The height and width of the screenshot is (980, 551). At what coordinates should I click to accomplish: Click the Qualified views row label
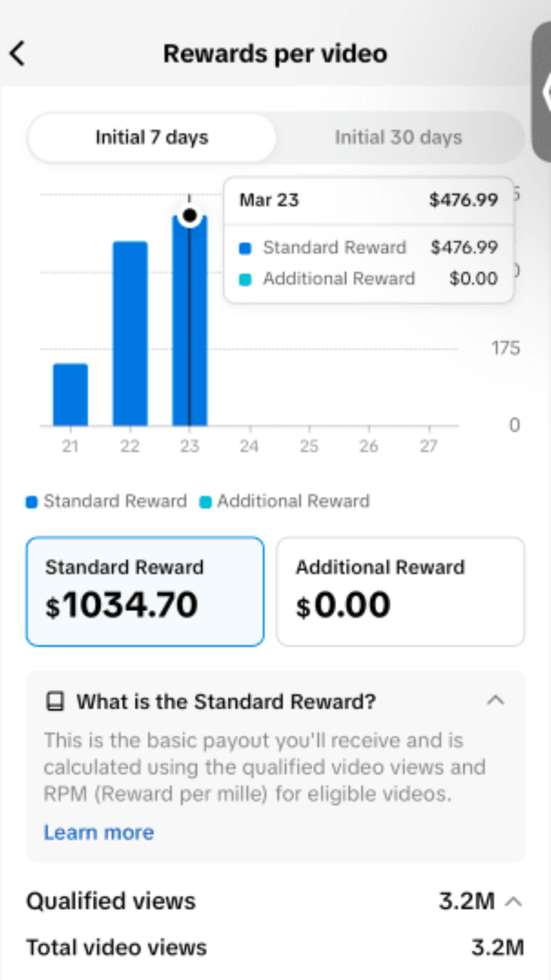[111, 901]
